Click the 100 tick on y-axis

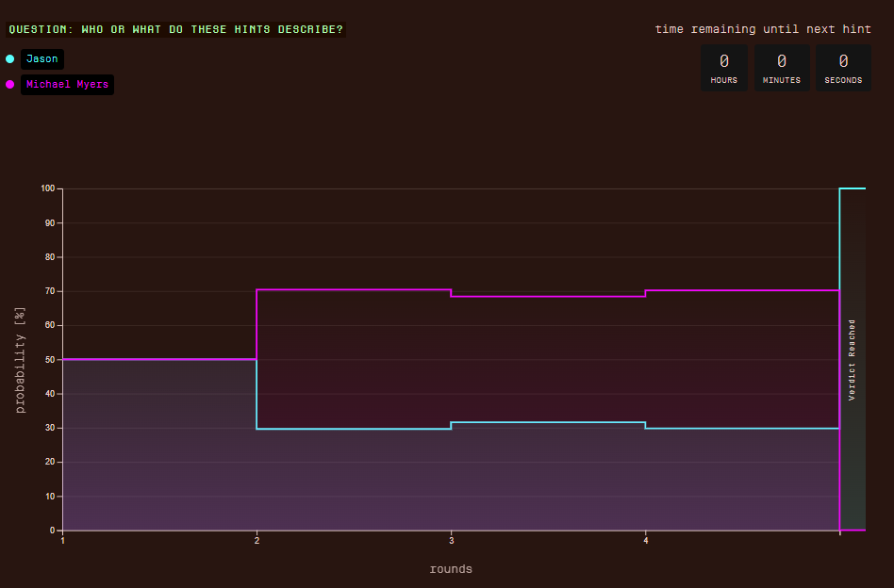click(48, 188)
